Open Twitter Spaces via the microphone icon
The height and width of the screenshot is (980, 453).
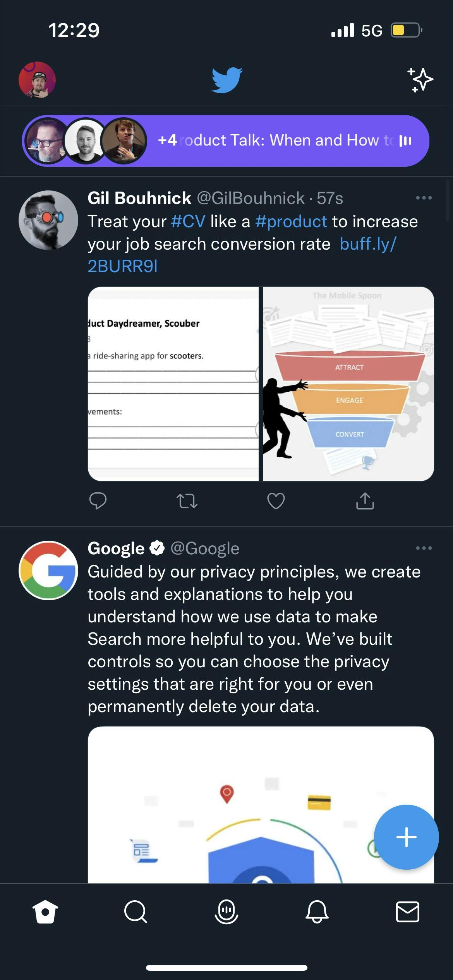pos(226,913)
